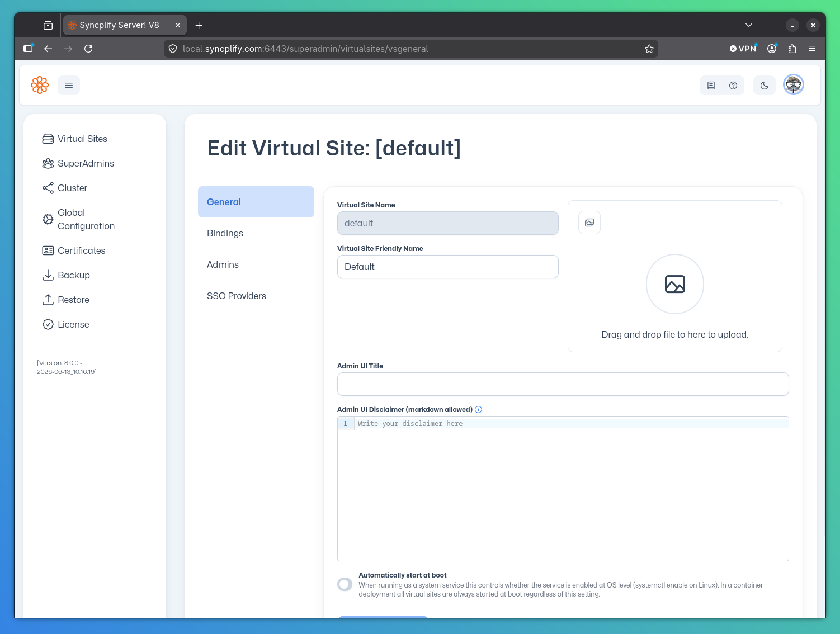Toggle the browser sidebar panel icon
840x634 pixels.
point(28,49)
